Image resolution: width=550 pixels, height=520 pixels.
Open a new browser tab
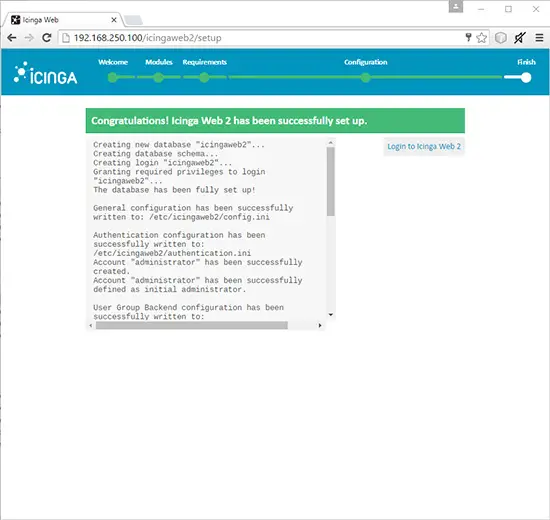point(134,20)
